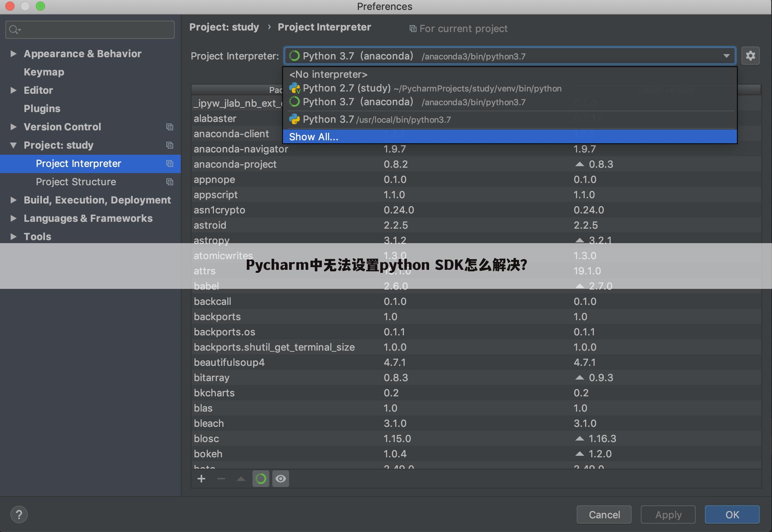Select the blas package row
The width and height of the screenshot is (772, 532).
(x=476, y=408)
